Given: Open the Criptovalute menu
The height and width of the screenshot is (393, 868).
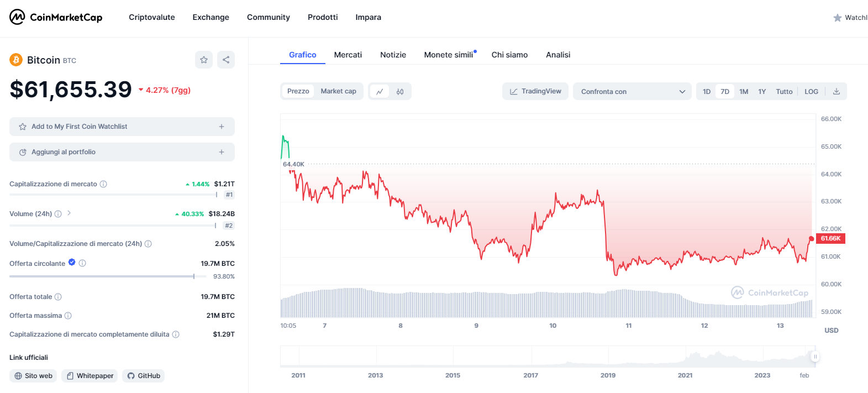Looking at the screenshot, I should click(x=152, y=17).
